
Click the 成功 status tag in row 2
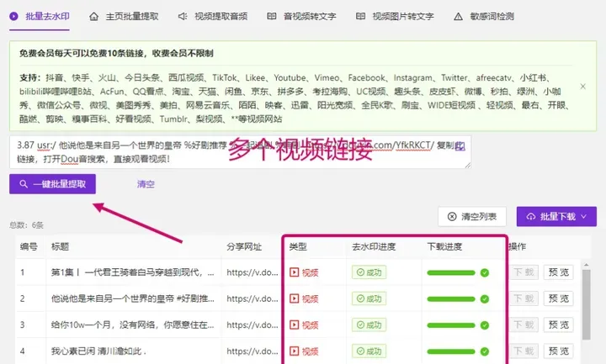(369, 298)
